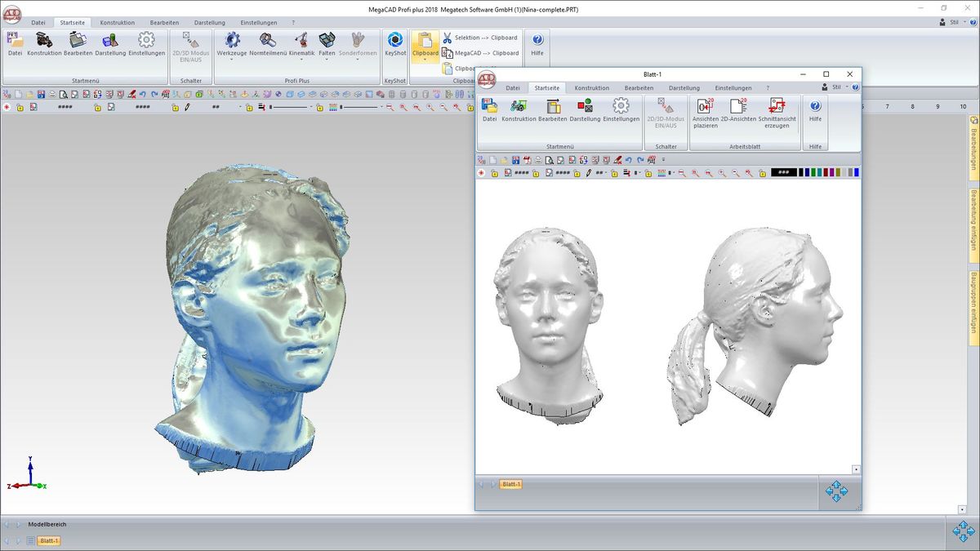This screenshot has width=980, height=551.
Task: Expand the Werkzeuge dropdown
Action: [232, 60]
